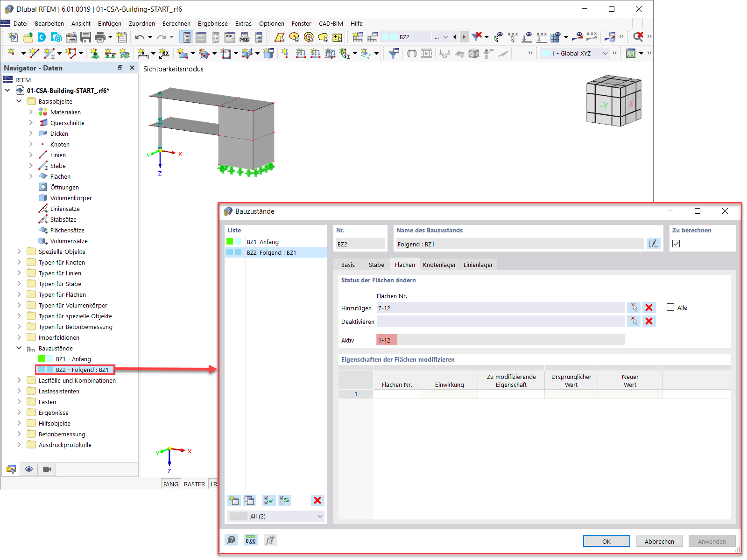Delete selected stage with red X below list
747x560 pixels.
317,500
